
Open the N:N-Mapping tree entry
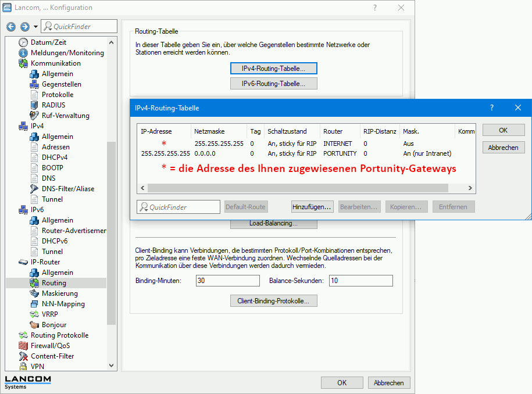[63, 304]
